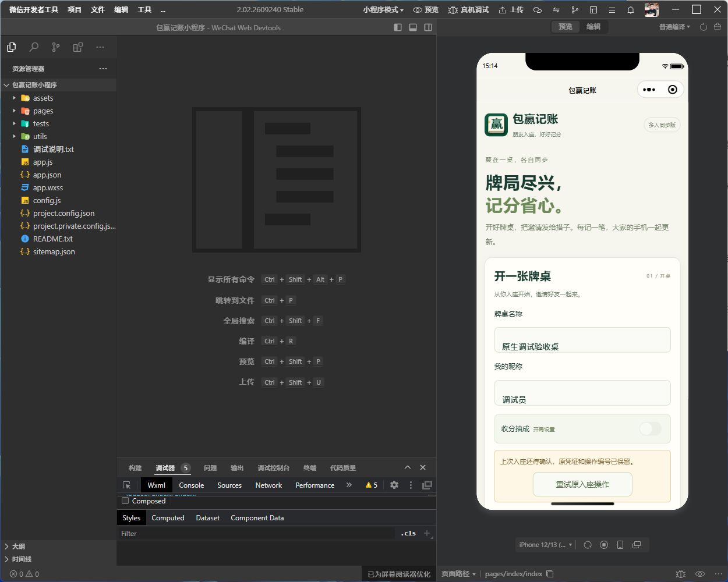This screenshot has width=728, height=582.
Task: Click the undock debugger window icon
Action: 427,485
